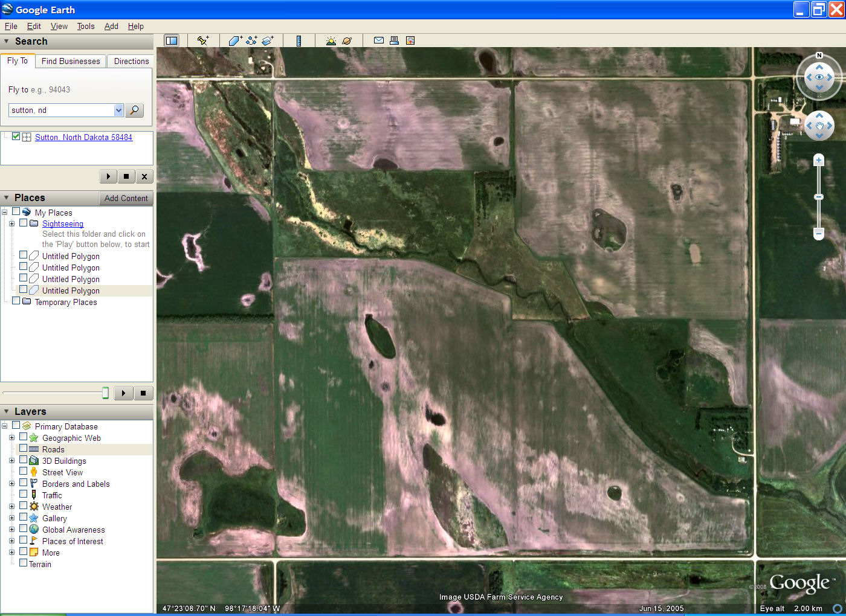Toggle the sidebar panel icon
The image size is (846, 616).
click(x=172, y=40)
